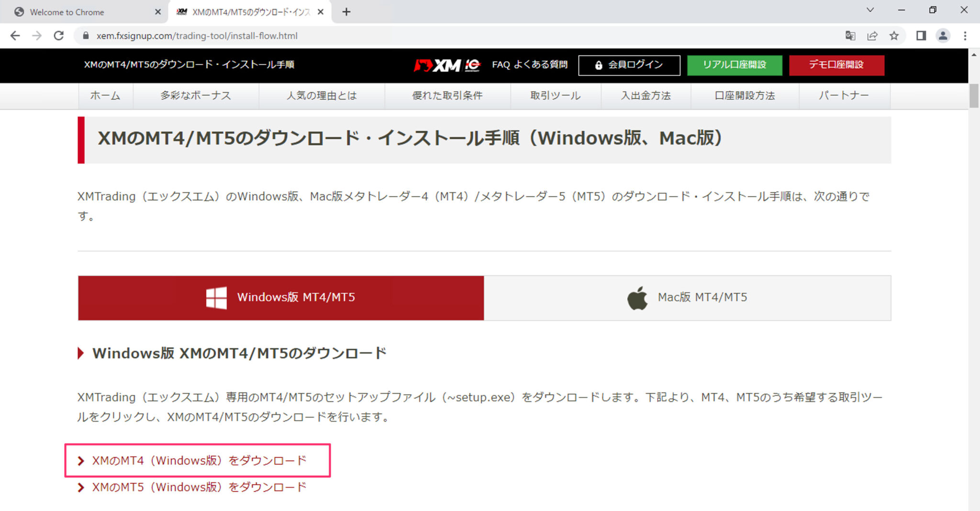Click green リアル口座開設 button
Image resolution: width=980 pixels, height=511 pixels.
[x=735, y=65]
